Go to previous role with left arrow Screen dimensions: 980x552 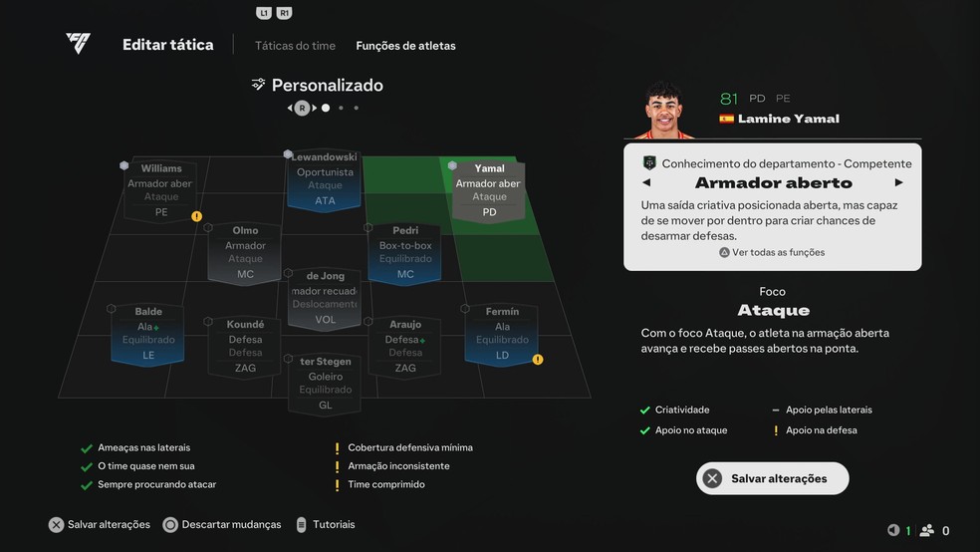647,182
